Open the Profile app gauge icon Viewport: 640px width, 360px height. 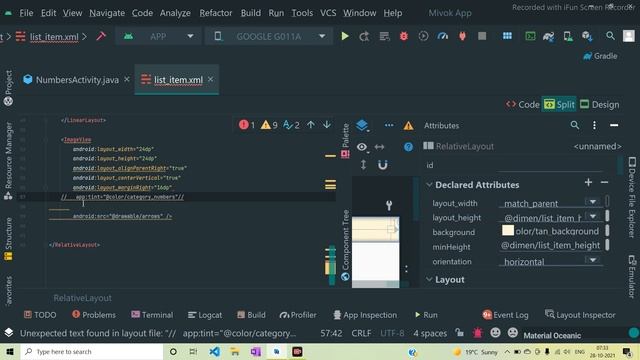point(443,36)
